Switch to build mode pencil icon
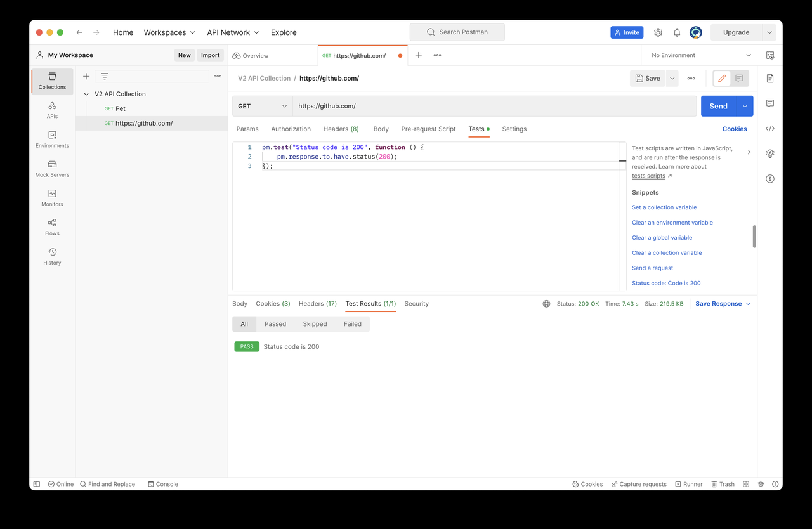 (722, 79)
